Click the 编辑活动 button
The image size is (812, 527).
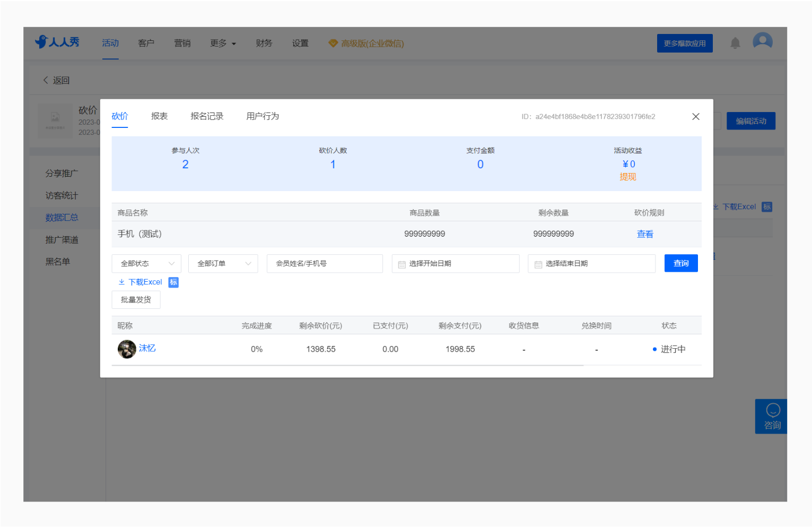(x=751, y=121)
